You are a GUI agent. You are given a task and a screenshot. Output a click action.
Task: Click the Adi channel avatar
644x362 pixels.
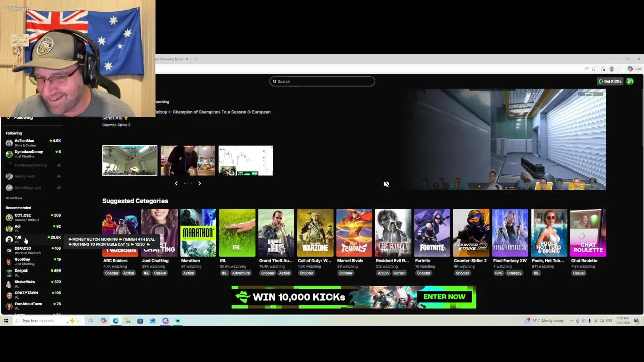9,229
